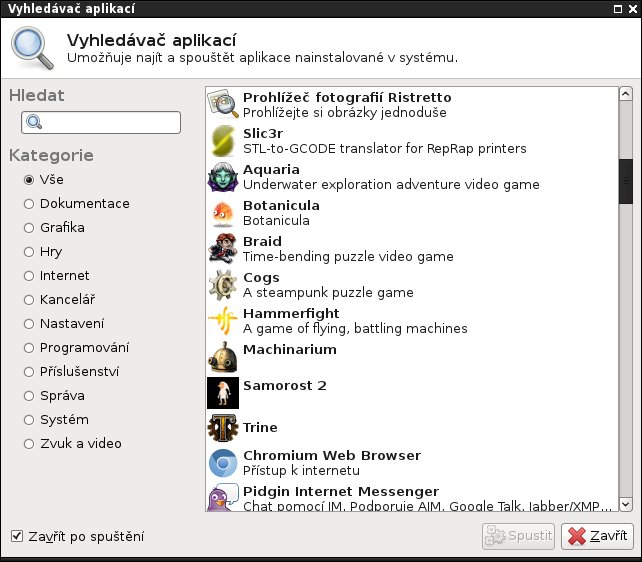Click the Pidgin Internet Messenger icon

pyautogui.click(x=223, y=497)
